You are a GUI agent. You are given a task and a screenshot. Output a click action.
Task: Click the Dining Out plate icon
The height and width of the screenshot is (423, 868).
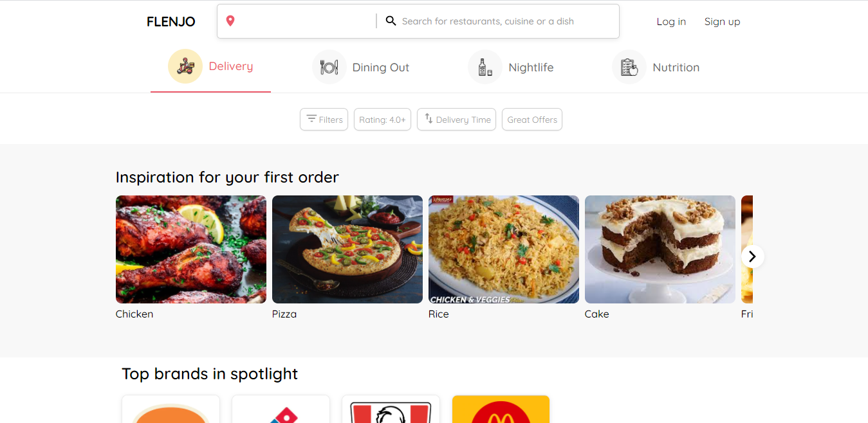coord(329,67)
